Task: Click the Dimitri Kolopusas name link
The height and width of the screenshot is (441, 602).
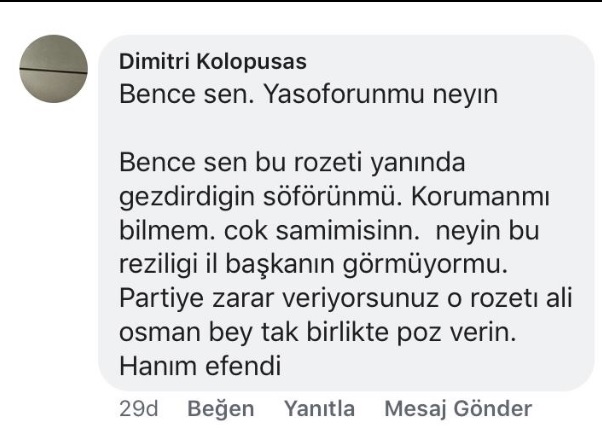Action: point(214,62)
